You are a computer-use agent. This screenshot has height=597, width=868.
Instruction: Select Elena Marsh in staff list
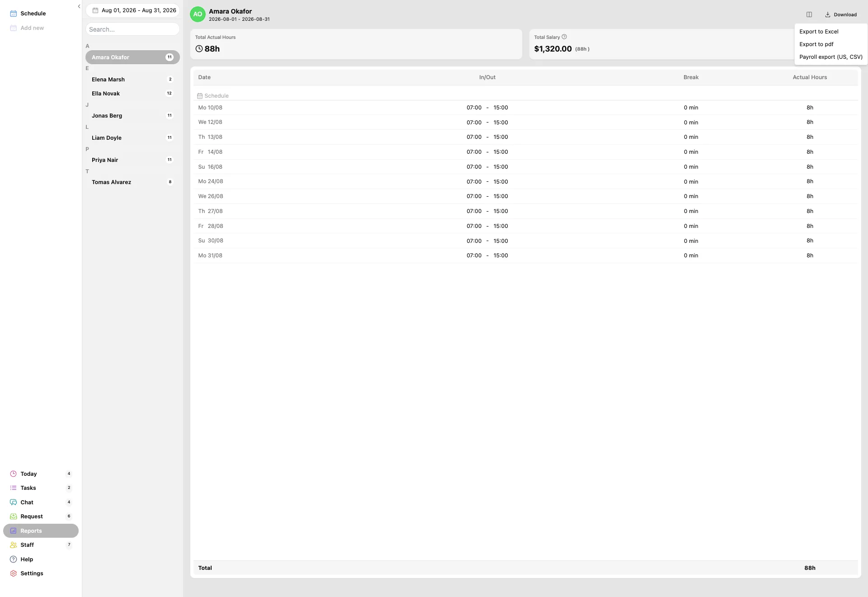[x=132, y=80]
